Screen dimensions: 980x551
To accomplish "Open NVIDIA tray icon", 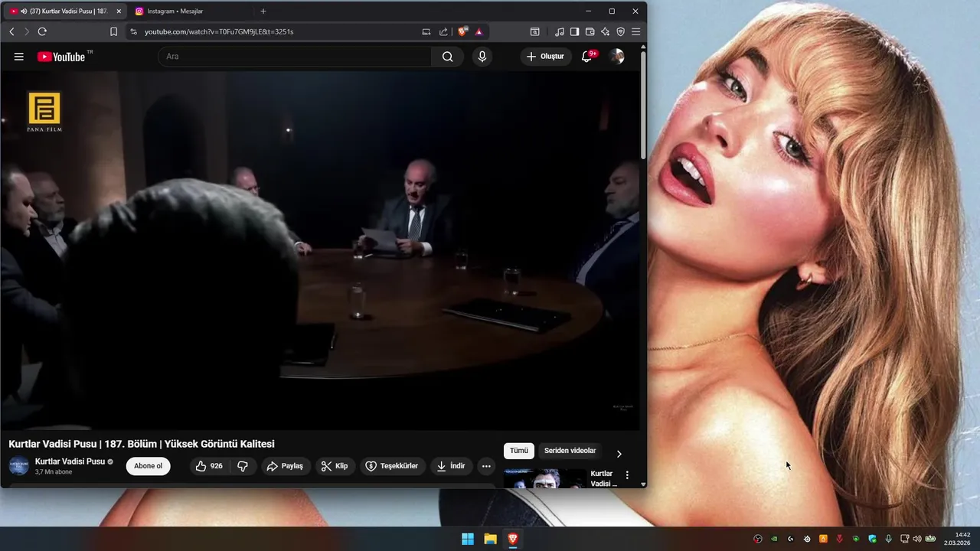I will (x=774, y=539).
